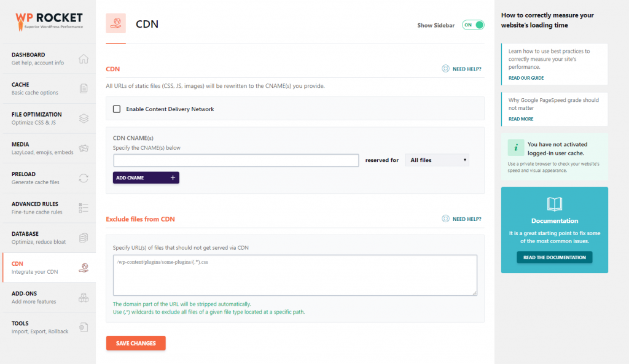Click the Preload refresh icon
This screenshot has height=364, width=629.
pyautogui.click(x=84, y=178)
